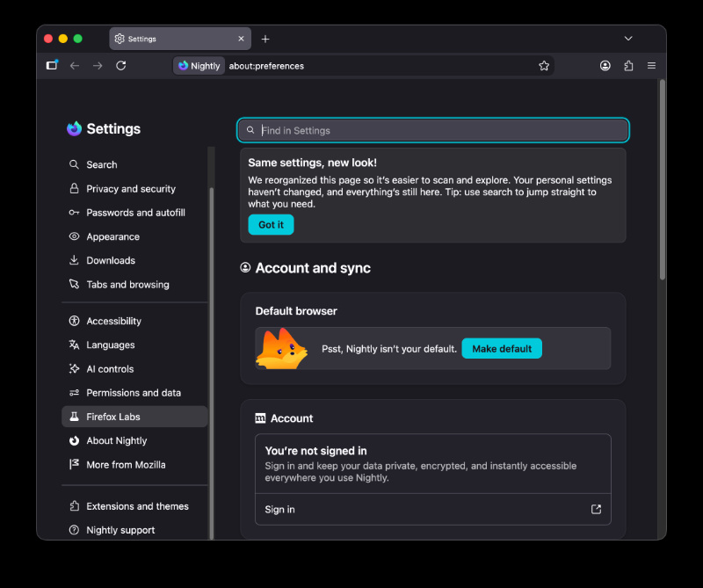
Task: Open Search settings category
Action: point(134,164)
